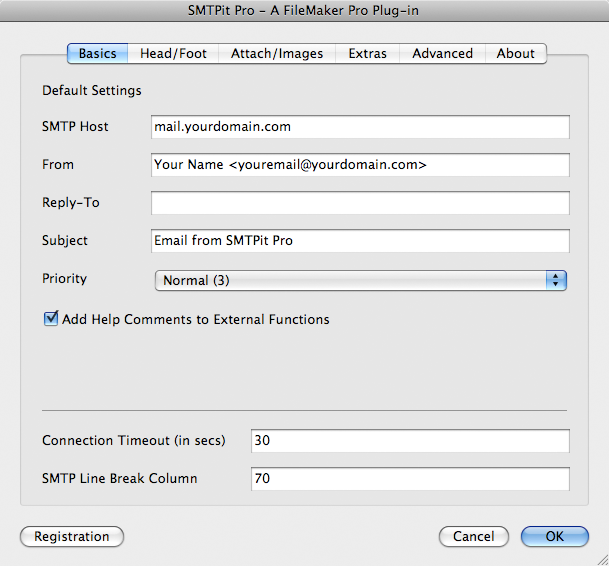
Task: Click the SMTPit Pro window title bar
Action: [x=304, y=10]
